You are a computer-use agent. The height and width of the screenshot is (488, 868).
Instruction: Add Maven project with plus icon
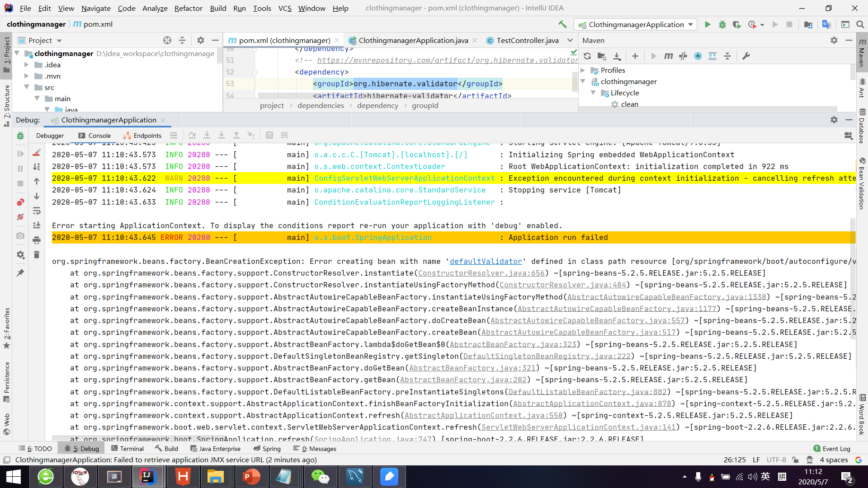click(x=635, y=56)
